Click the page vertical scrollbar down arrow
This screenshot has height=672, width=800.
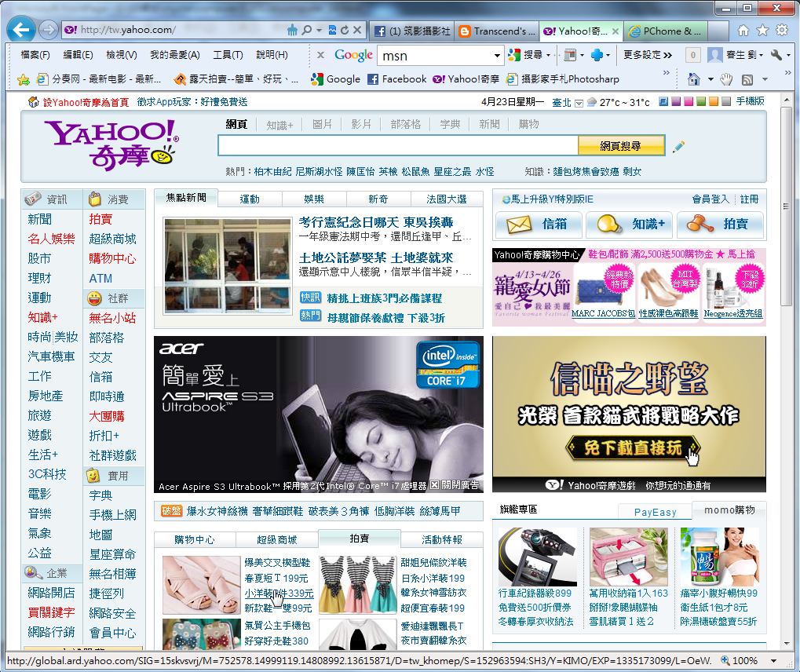tap(786, 643)
